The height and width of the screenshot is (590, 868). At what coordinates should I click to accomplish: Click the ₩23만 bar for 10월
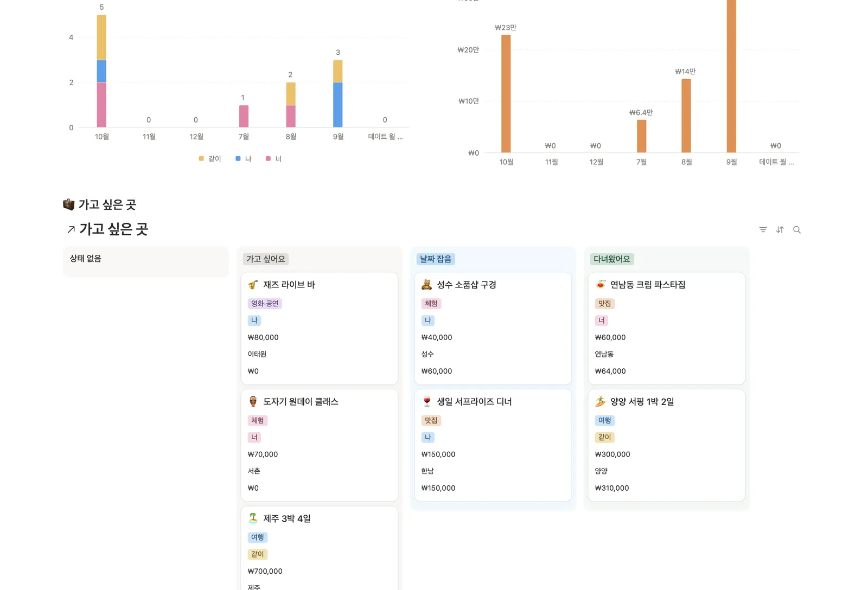506,94
